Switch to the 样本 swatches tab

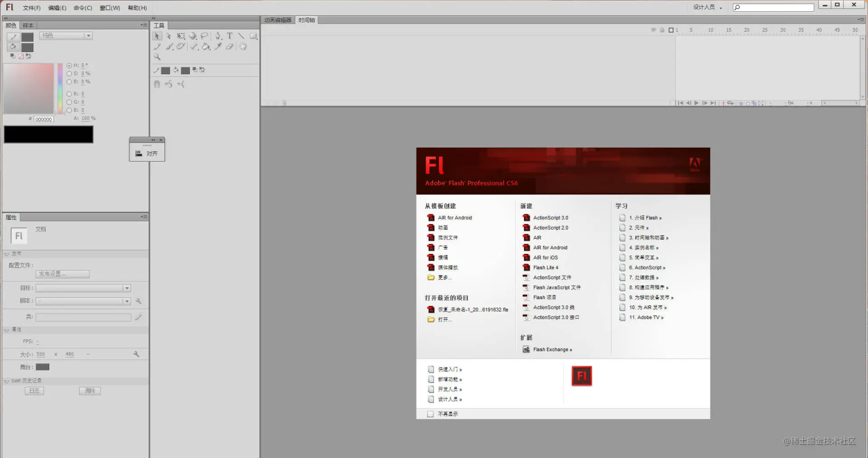coord(28,25)
